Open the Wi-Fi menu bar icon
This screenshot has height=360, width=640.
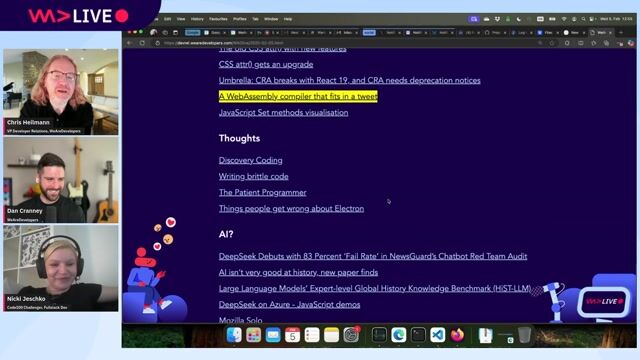[x=564, y=19]
